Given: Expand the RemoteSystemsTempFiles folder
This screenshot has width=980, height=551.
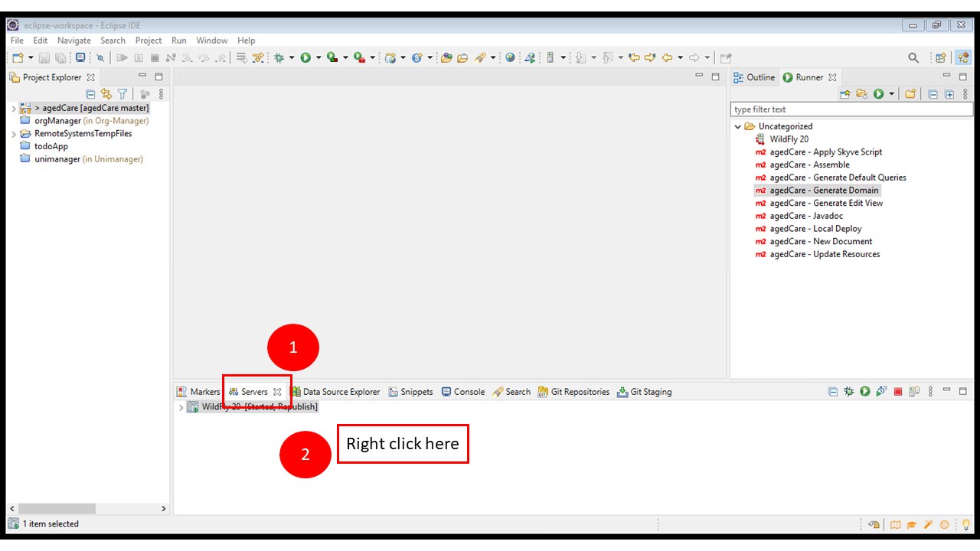Looking at the screenshot, I should point(14,134).
